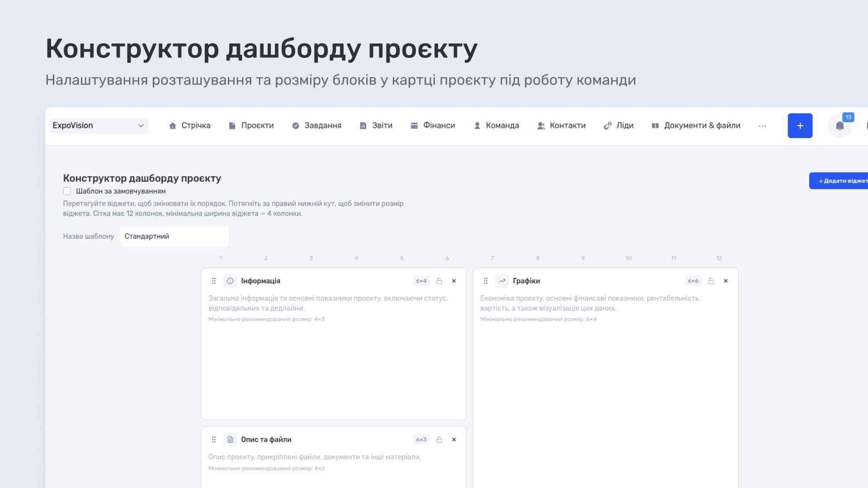The width and height of the screenshot is (868, 488).
Task: Click the Інформація widget title
Action: [x=260, y=281]
